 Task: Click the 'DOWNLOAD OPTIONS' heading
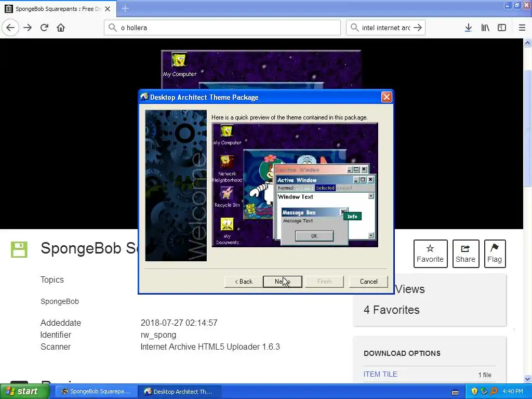pyautogui.click(x=402, y=353)
